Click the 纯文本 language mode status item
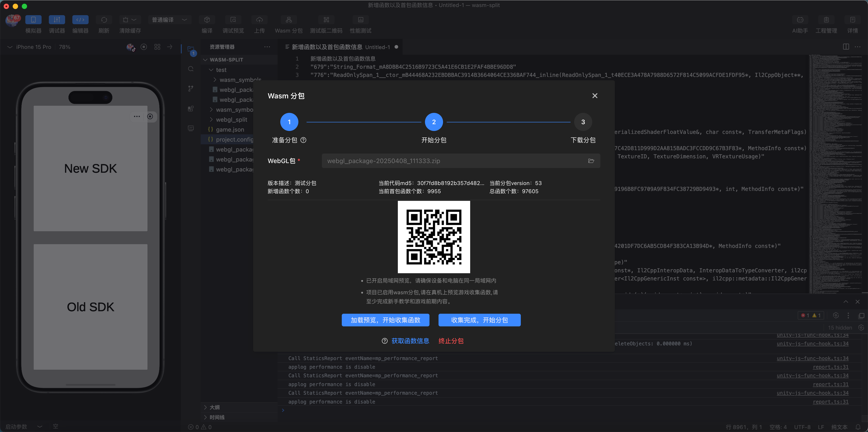 839,427
